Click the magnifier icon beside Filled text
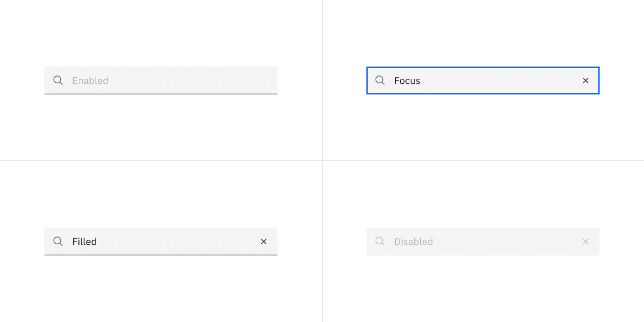 coord(58,241)
